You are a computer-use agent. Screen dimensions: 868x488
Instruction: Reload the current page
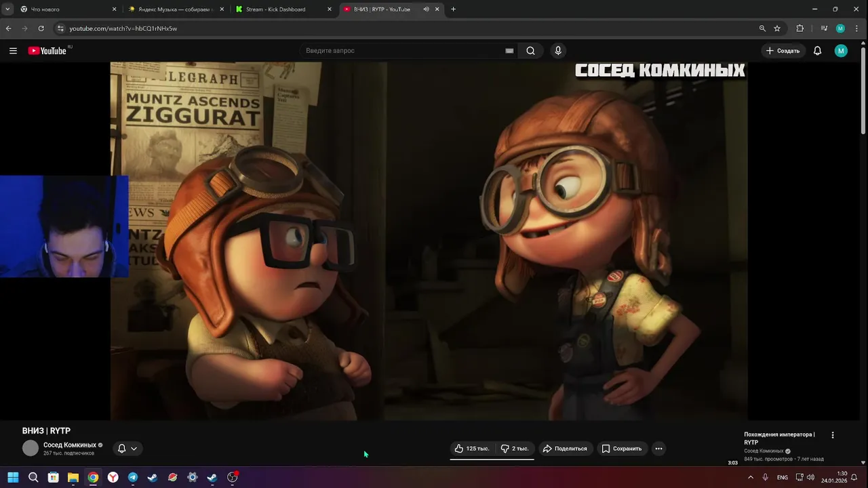41,28
